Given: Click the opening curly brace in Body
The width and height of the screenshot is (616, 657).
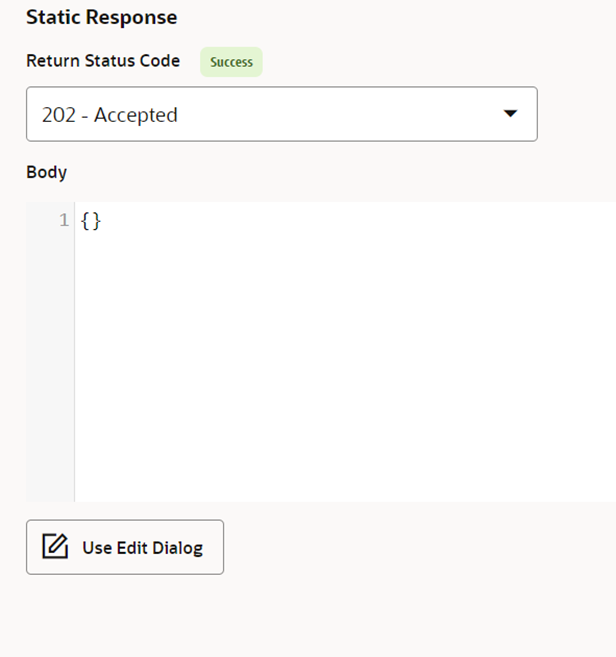Looking at the screenshot, I should click(x=86, y=221).
